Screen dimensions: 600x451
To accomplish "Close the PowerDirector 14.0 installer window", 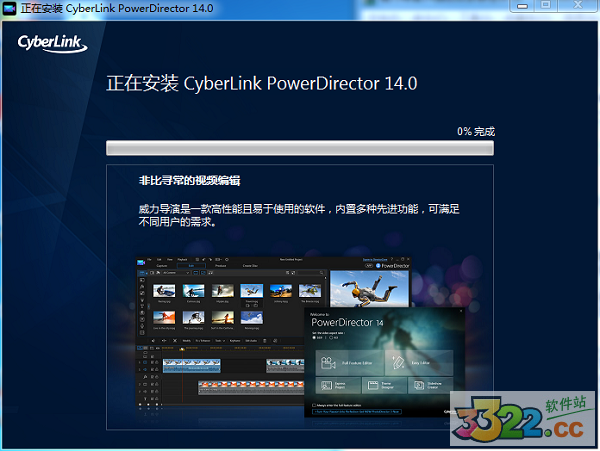I will click(578, 5).
